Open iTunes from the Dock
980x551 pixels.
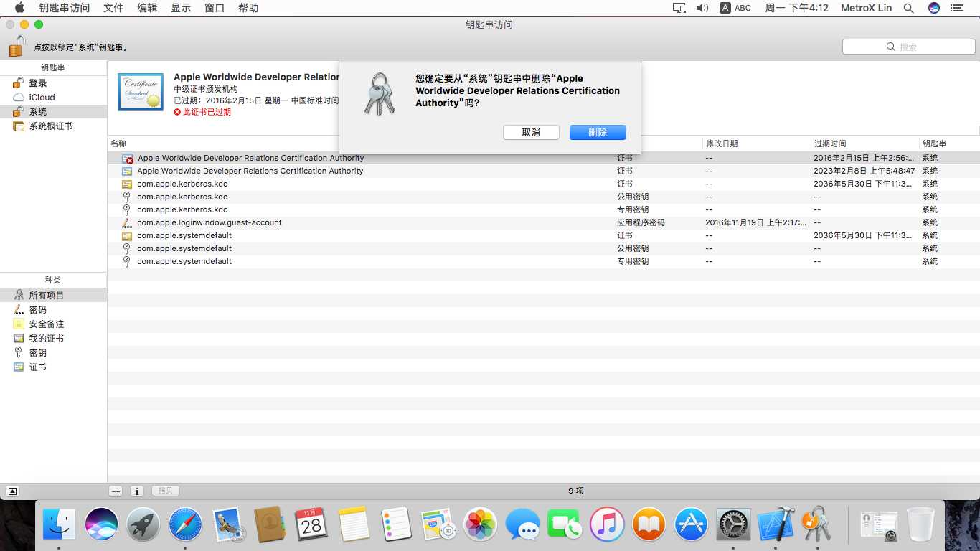[x=607, y=524]
